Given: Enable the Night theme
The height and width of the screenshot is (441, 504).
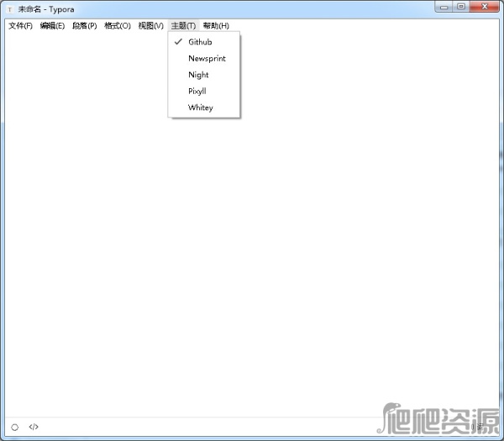Looking at the screenshot, I should (x=198, y=75).
